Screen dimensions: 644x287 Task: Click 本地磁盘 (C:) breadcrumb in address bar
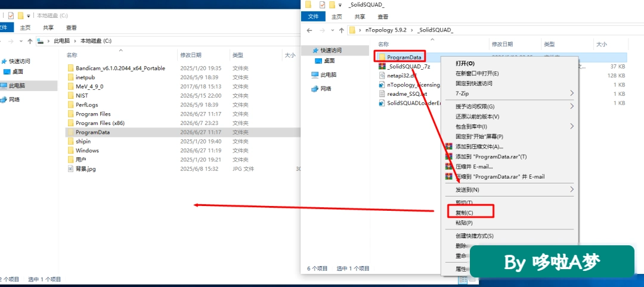pos(95,41)
